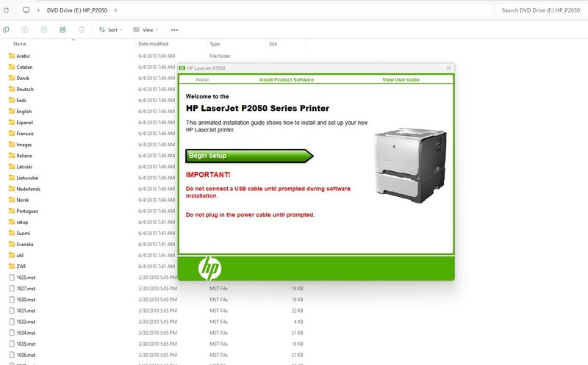This screenshot has height=365, width=588.
Task: Click the Rename icon in Explorer toolbar
Action: coord(44,29)
